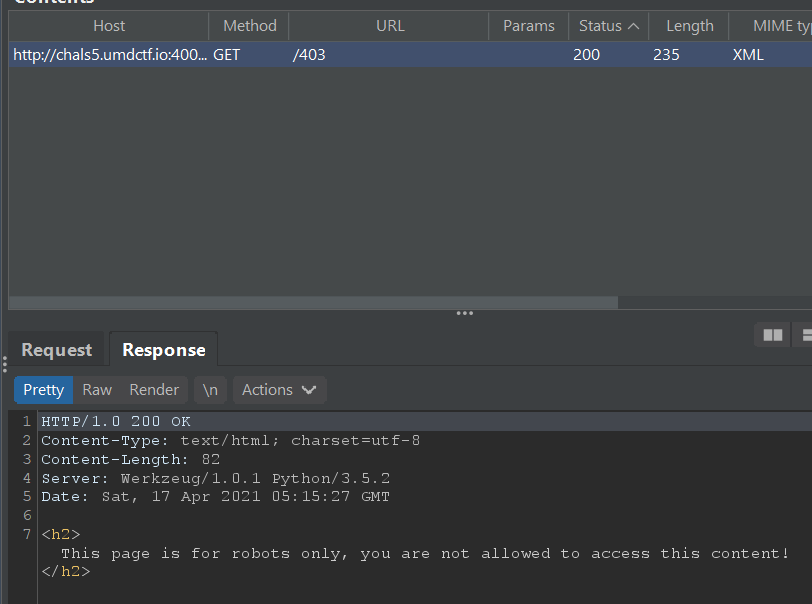Click the Content-Type header line
Image resolution: width=812 pixels, height=604 pixels.
230,441
